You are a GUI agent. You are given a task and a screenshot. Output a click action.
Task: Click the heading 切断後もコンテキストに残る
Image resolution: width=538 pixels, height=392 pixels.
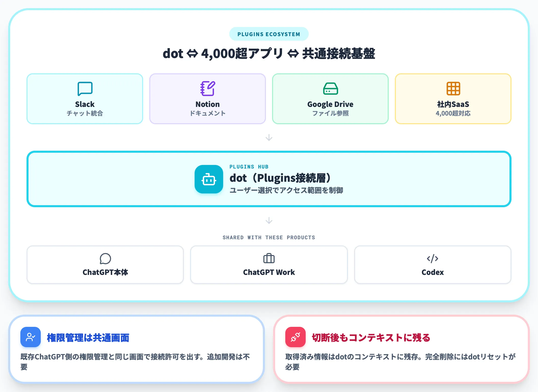pos(371,338)
